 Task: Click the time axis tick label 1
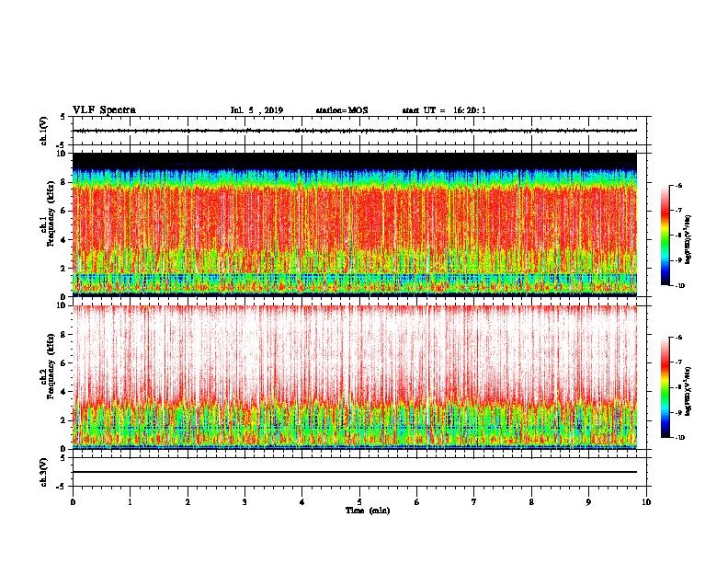130,502
